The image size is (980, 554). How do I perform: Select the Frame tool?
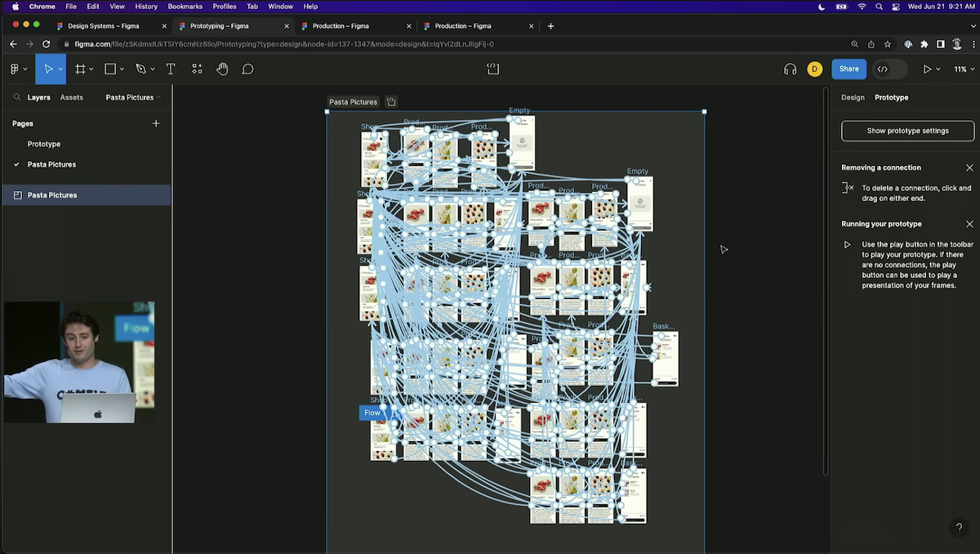(81, 69)
